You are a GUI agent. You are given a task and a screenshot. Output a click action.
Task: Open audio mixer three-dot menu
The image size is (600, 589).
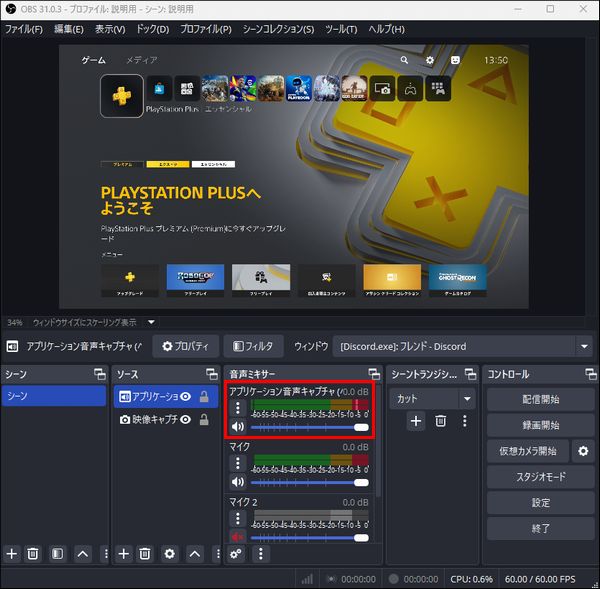click(x=261, y=554)
